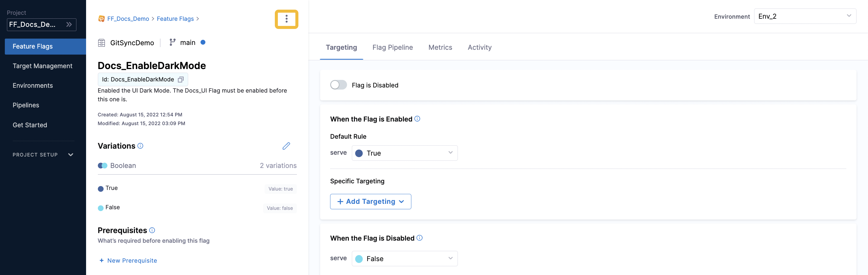Click the three-dot flag options menu
This screenshot has width=868, height=275.
click(286, 19)
